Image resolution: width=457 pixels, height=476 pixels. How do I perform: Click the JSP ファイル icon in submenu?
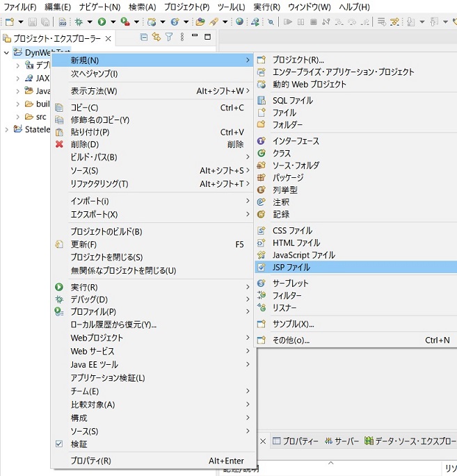262,267
